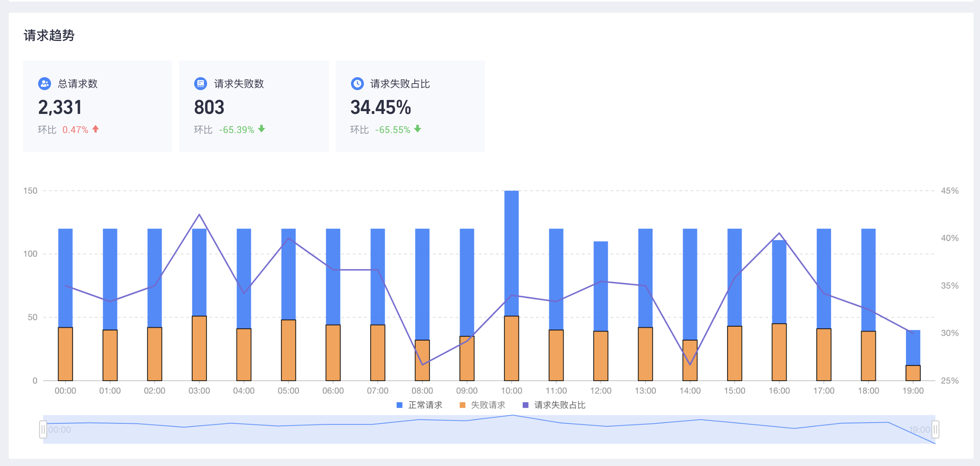The image size is (980, 466).
Task: Click the 请求趋势 panel title
Action: coord(49,35)
